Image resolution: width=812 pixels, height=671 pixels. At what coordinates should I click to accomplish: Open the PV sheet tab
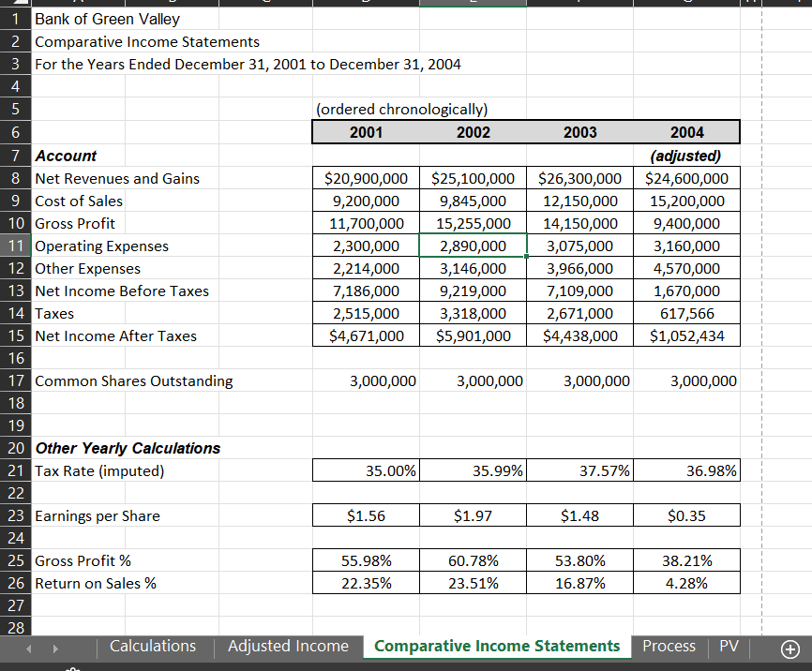[729, 646]
